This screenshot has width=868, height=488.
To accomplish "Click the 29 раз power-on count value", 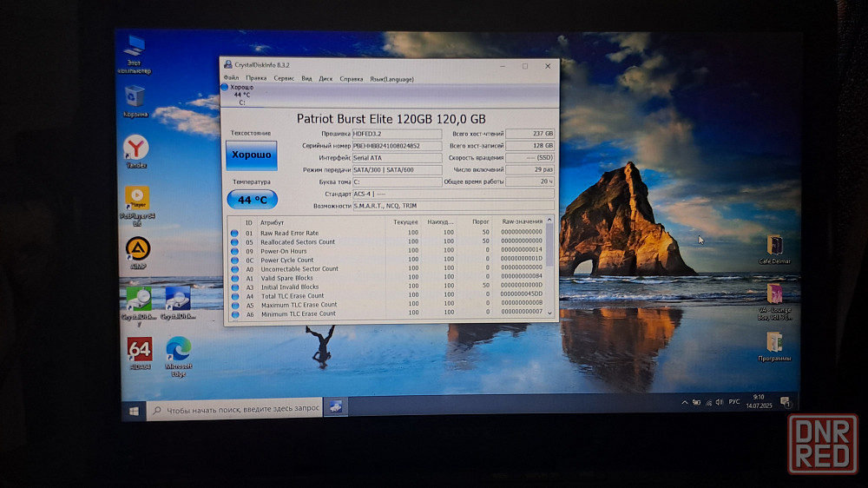I will coord(529,169).
